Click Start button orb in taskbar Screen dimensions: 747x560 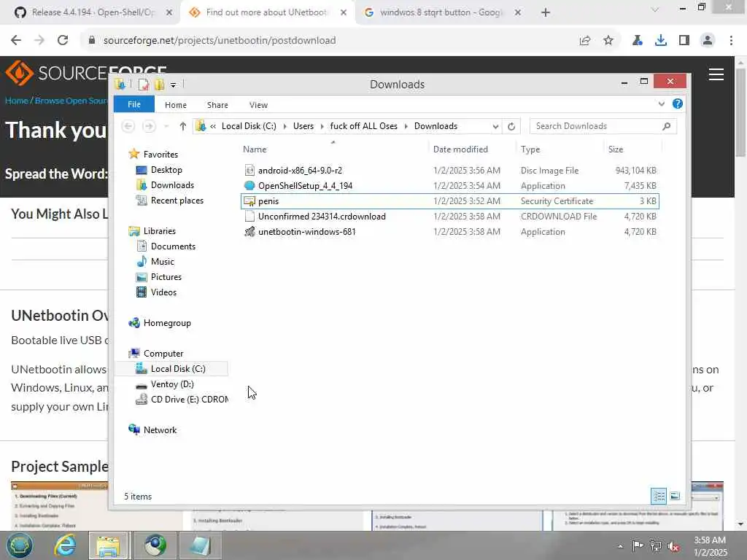(x=20, y=545)
